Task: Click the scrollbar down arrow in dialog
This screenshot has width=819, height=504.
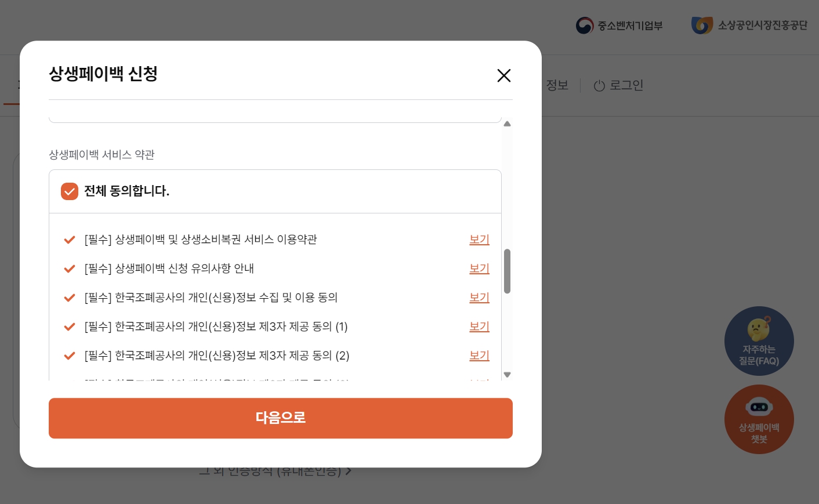Action: pos(507,375)
